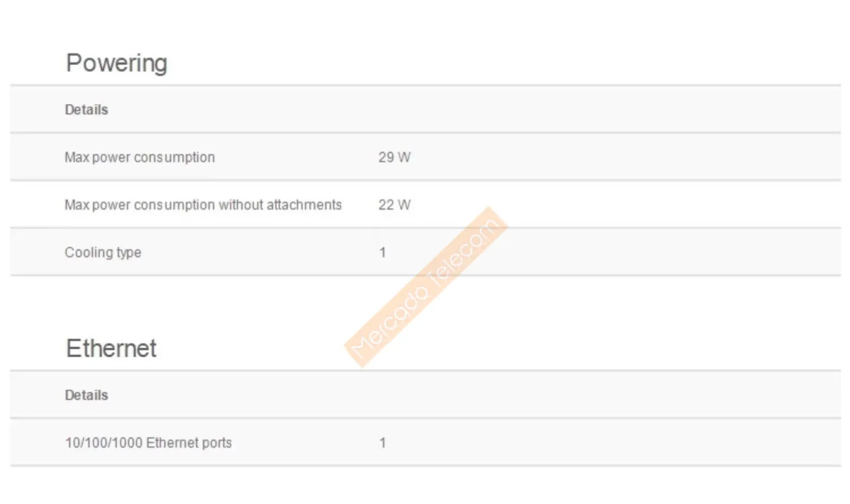The height and width of the screenshot is (504, 850).
Task: Click the 10/100/1000 Ethernet ports label
Action: point(148,443)
